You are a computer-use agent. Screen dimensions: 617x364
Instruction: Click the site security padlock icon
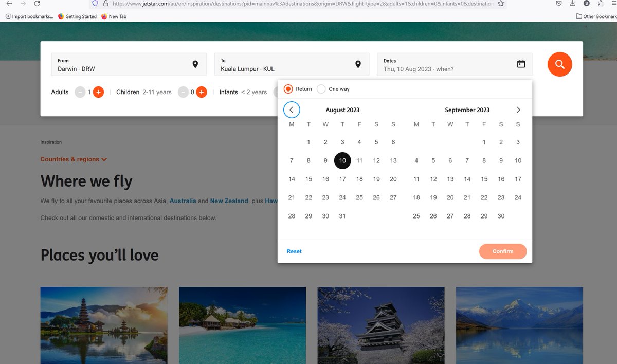click(105, 3)
